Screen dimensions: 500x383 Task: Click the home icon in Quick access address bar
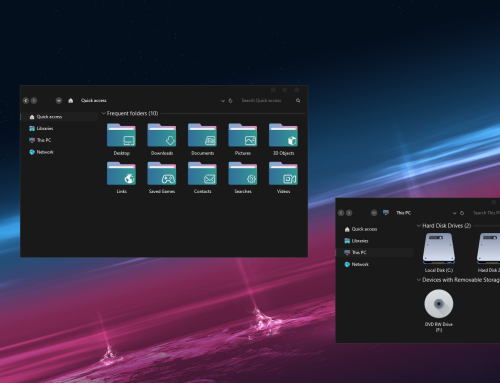click(71, 100)
